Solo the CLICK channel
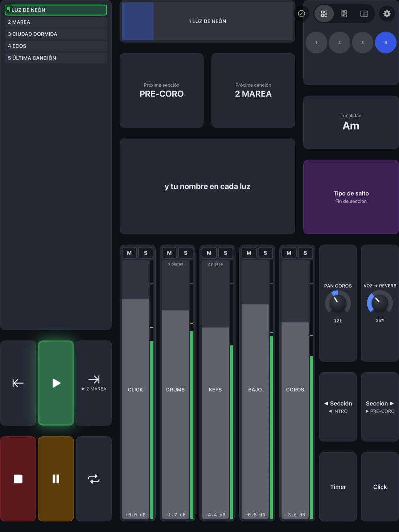The width and height of the screenshot is (399, 532). point(146,253)
